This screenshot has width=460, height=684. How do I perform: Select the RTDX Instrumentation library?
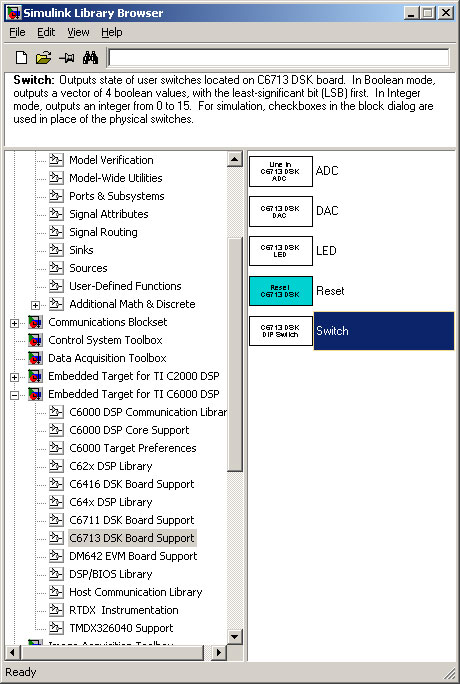[x=124, y=610]
